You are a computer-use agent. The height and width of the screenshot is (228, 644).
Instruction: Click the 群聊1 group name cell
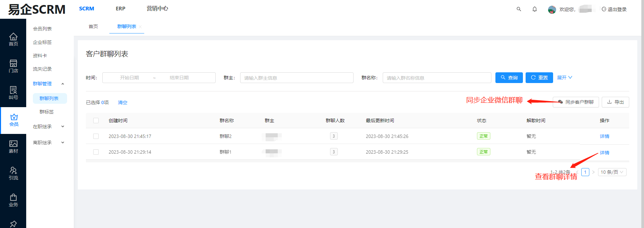[225, 152]
